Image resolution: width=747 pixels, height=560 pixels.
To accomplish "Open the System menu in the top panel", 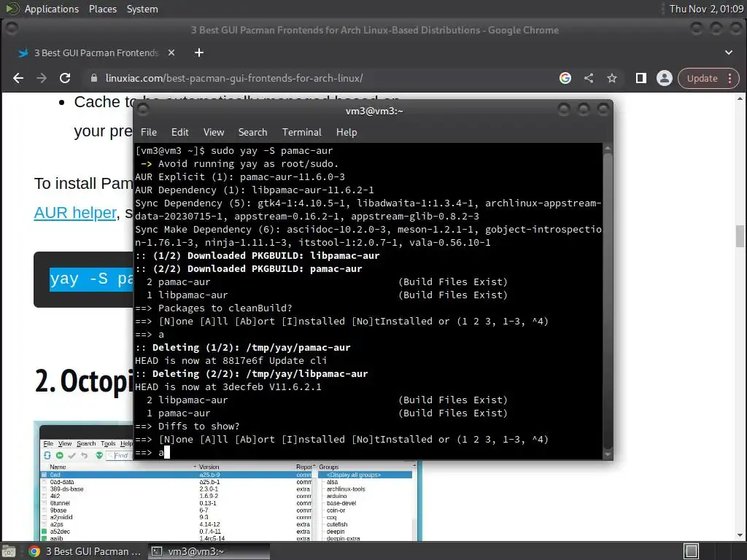I will (x=142, y=9).
